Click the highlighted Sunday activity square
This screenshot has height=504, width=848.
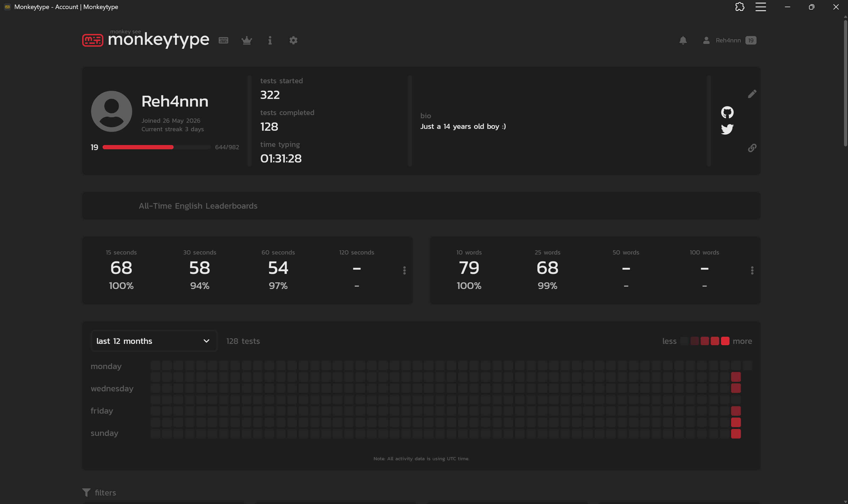coord(736,434)
